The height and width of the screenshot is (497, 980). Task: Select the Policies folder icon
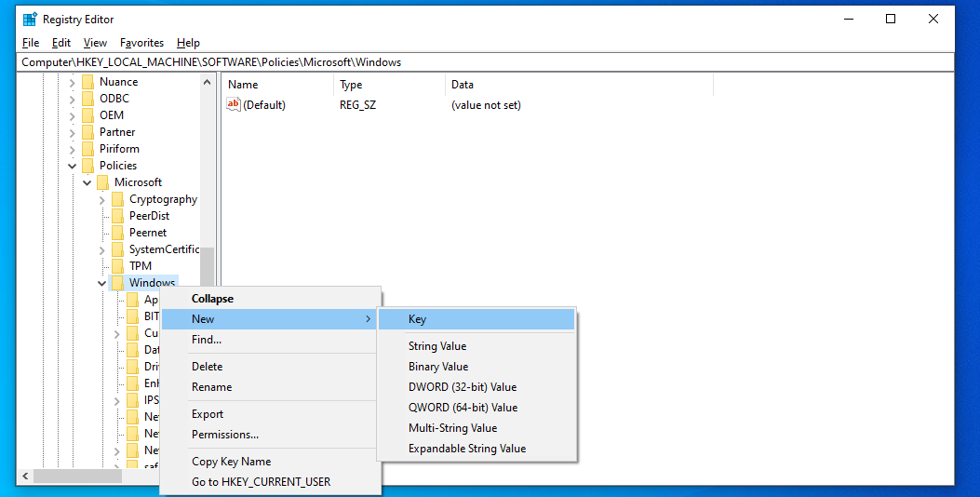pyautogui.click(x=87, y=166)
